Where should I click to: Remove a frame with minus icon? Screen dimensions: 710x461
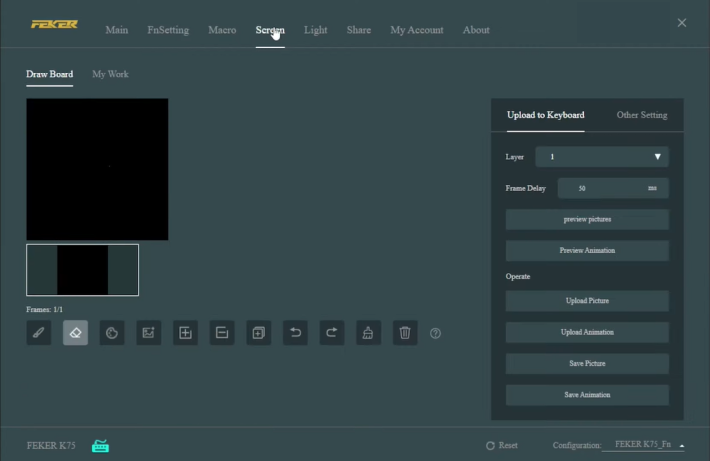[222, 333]
